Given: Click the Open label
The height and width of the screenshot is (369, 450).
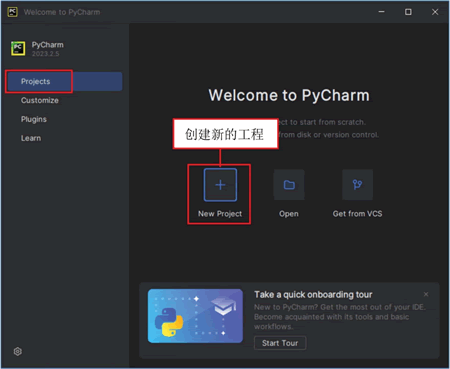Looking at the screenshot, I should tap(289, 214).
